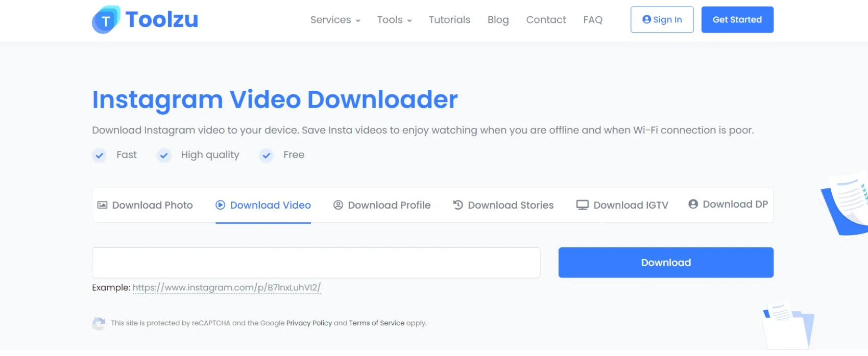The image size is (868, 356).
Task: Open the FAQ page
Action: [x=593, y=20]
